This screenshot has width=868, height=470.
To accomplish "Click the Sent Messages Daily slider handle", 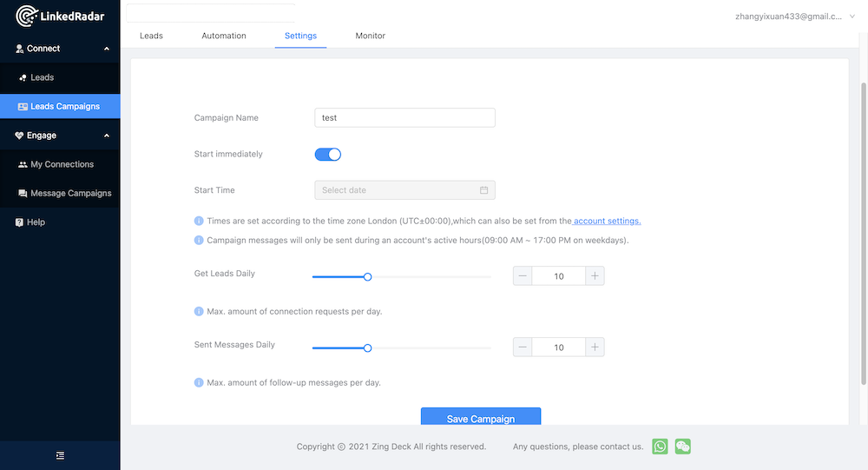I will 367,348.
